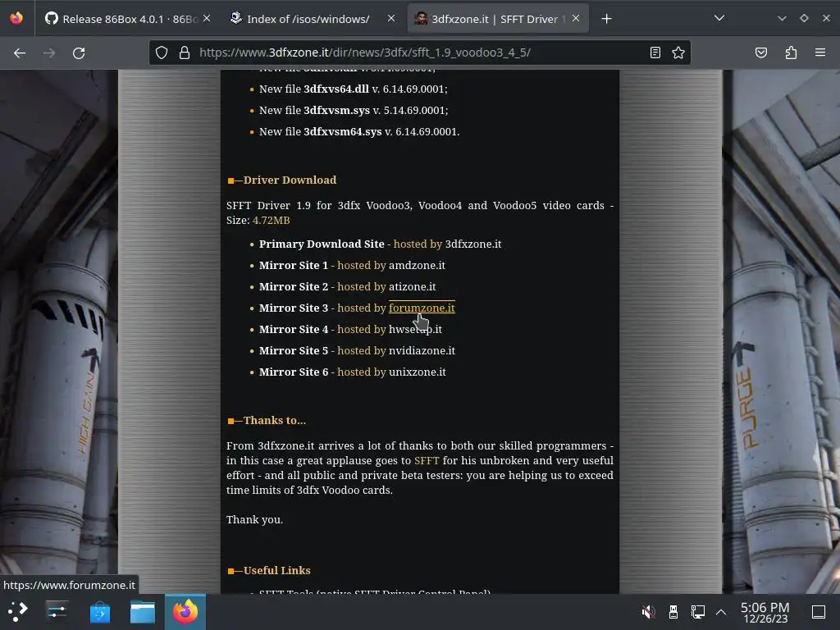Viewport: 840px width, 630px height.
Task: Open the unixzone.it mirror link
Action: tap(417, 372)
